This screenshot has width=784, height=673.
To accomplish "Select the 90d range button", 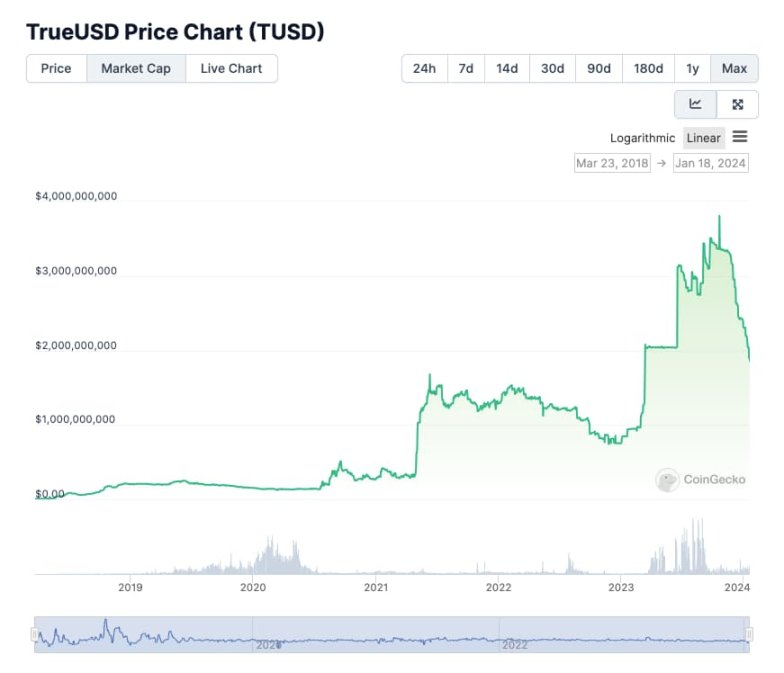I will (599, 68).
